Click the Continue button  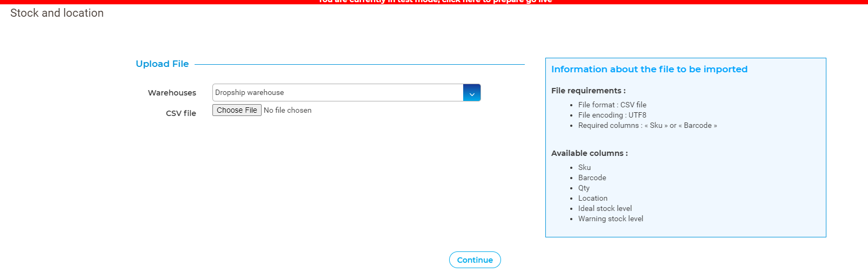click(475, 260)
